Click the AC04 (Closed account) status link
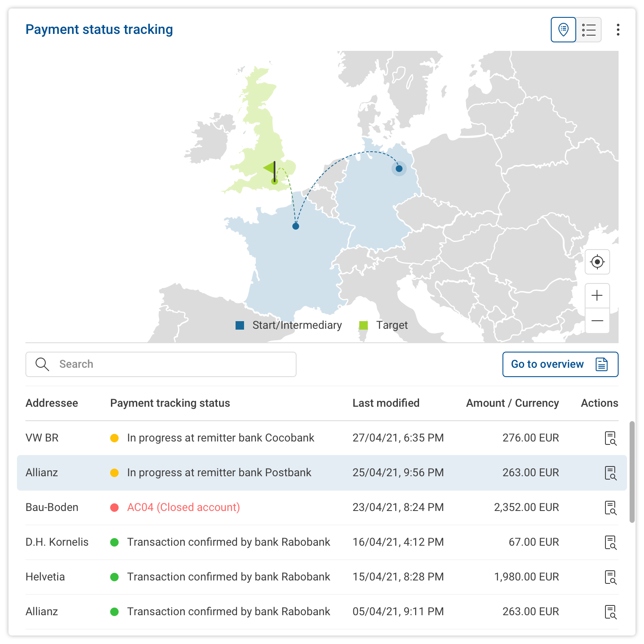 click(x=183, y=508)
